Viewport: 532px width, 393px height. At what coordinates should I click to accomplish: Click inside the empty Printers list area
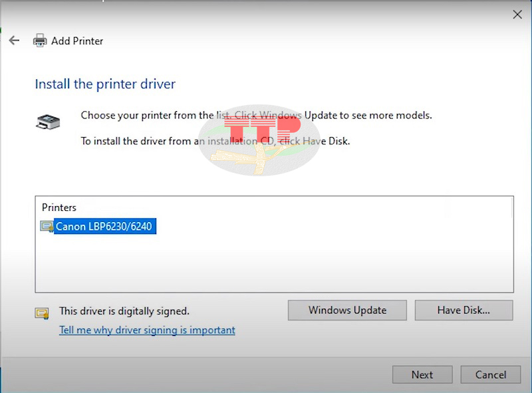point(266,266)
